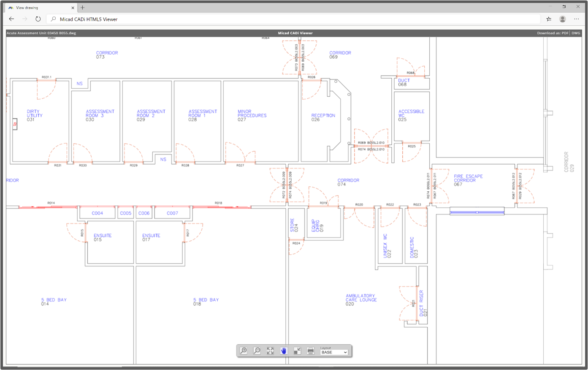The image size is (588, 370).
Task: Open the print icon in the viewer toolbar
Action: pyautogui.click(x=311, y=351)
